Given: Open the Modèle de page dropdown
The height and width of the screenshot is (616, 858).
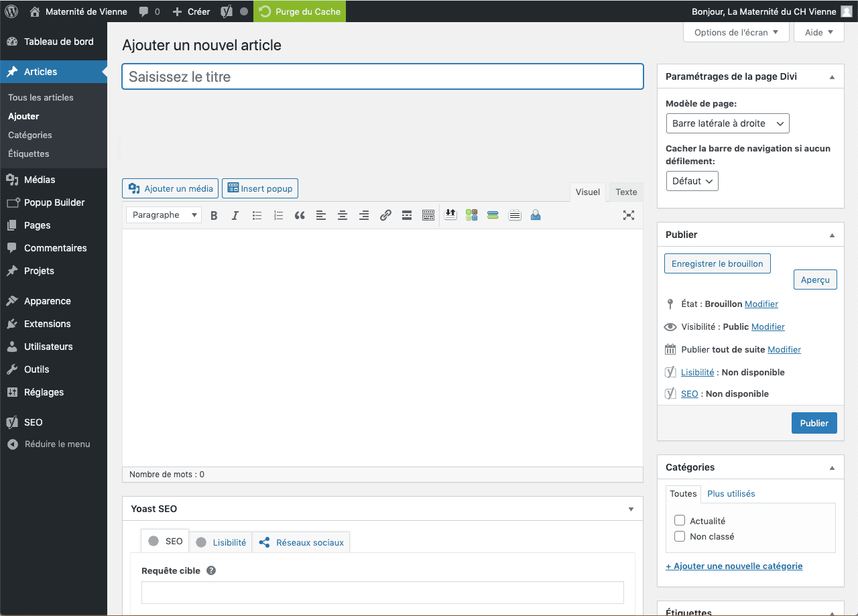Looking at the screenshot, I should click(727, 123).
